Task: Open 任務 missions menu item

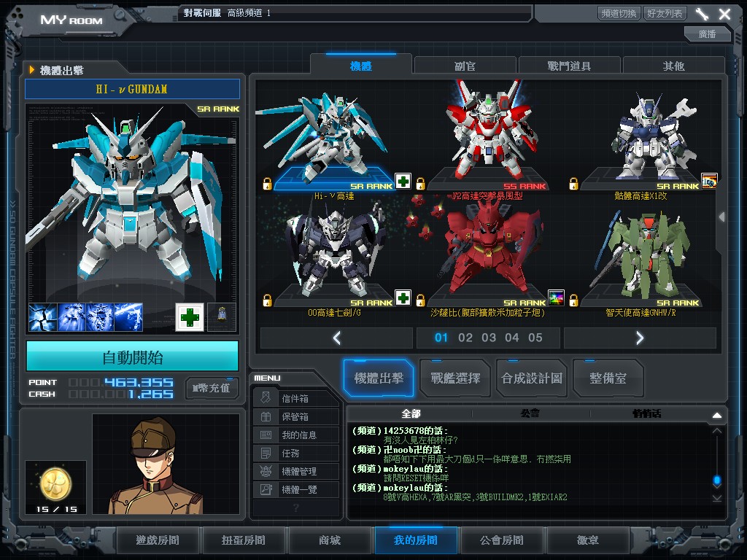Action: tap(296, 453)
